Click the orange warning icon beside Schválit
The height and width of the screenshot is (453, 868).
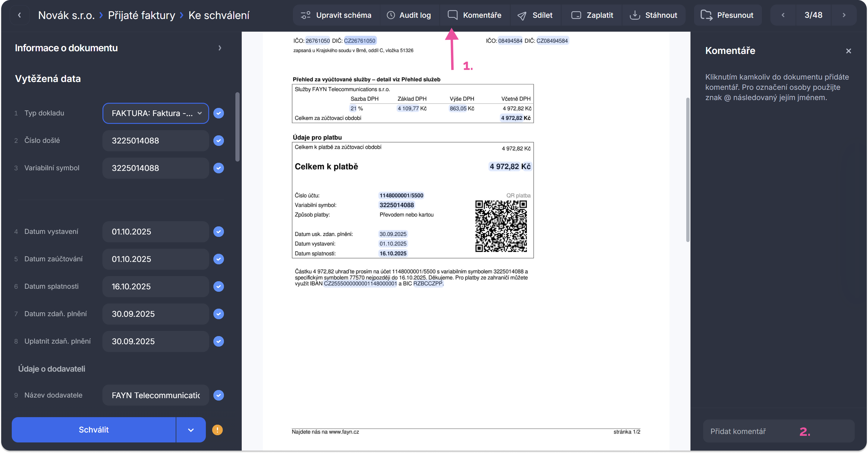click(217, 430)
